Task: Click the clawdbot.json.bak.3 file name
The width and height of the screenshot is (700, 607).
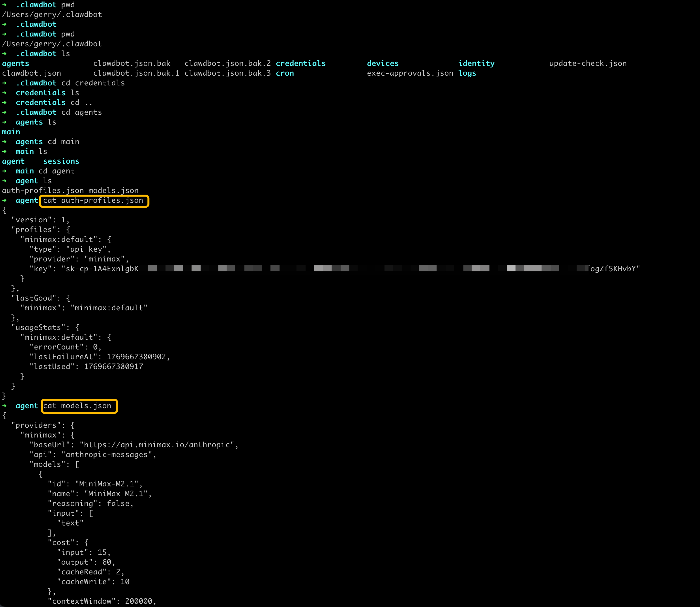Action: click(x=227, y=73)
